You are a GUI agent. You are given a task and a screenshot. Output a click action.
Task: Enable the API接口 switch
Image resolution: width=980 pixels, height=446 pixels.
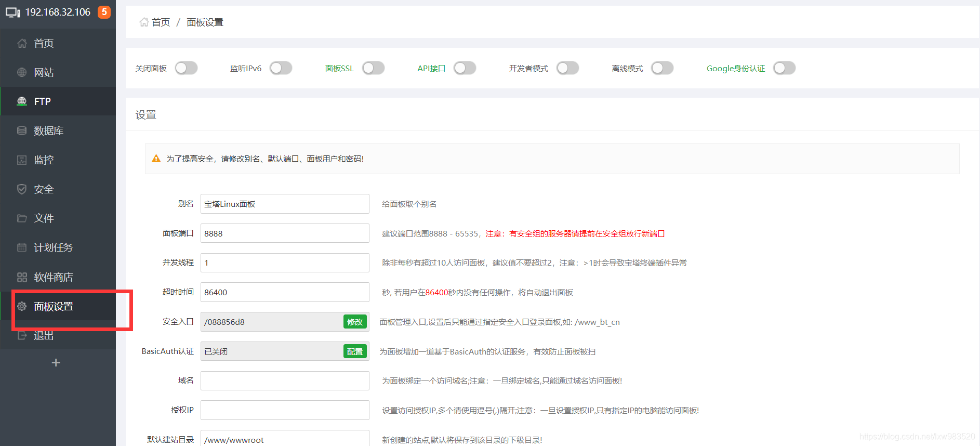(x=465, y=68)
